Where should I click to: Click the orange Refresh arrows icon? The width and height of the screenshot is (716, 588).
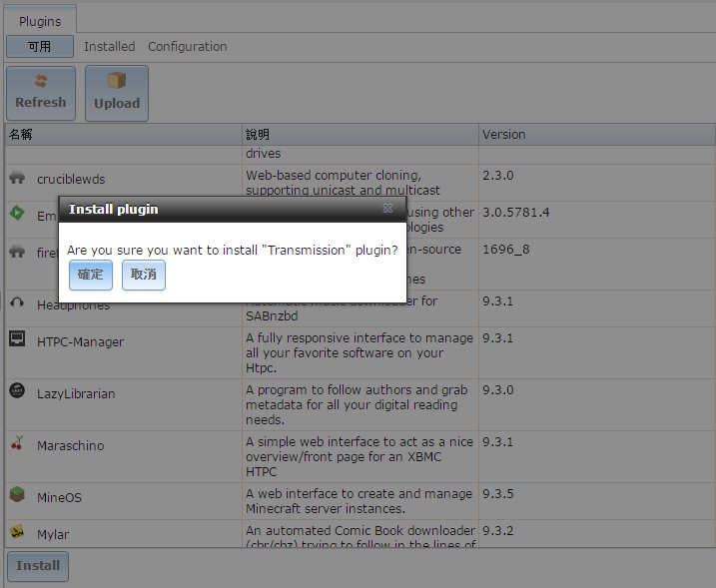41,81
